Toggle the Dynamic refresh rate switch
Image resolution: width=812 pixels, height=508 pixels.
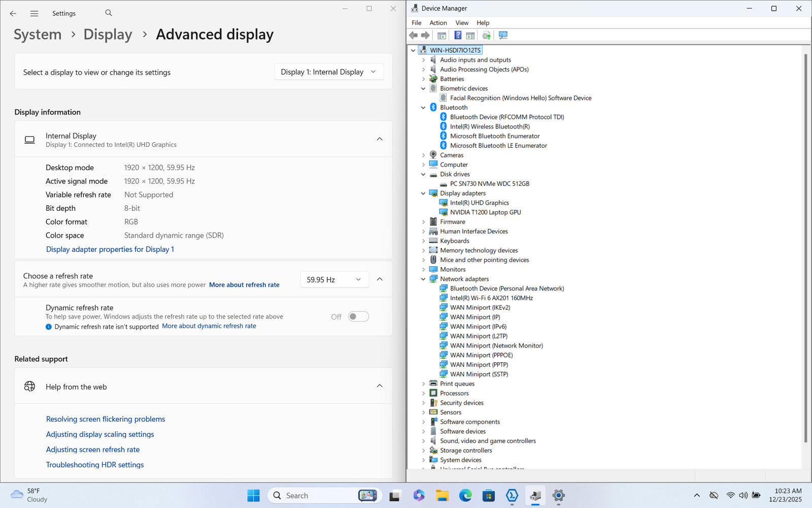pyautogui.click(x=358, y=316)
